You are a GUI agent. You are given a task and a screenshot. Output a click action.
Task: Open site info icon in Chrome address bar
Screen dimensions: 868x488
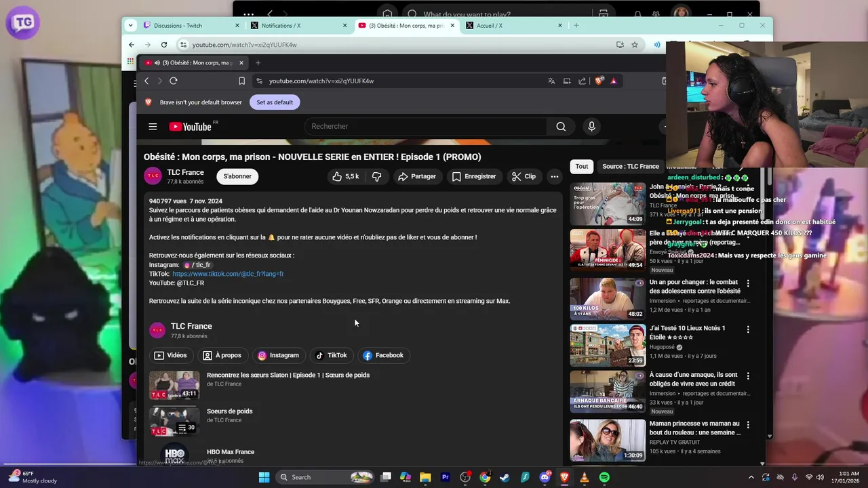(183, 45)
